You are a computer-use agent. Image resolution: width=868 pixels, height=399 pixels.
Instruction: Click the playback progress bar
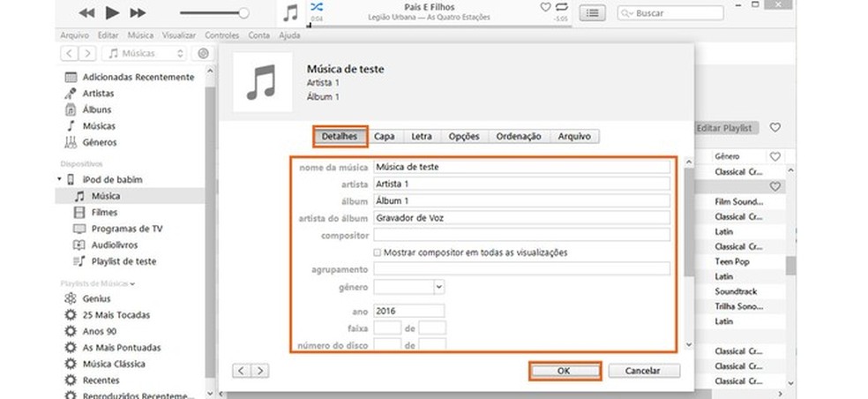(x=438, y=26)
